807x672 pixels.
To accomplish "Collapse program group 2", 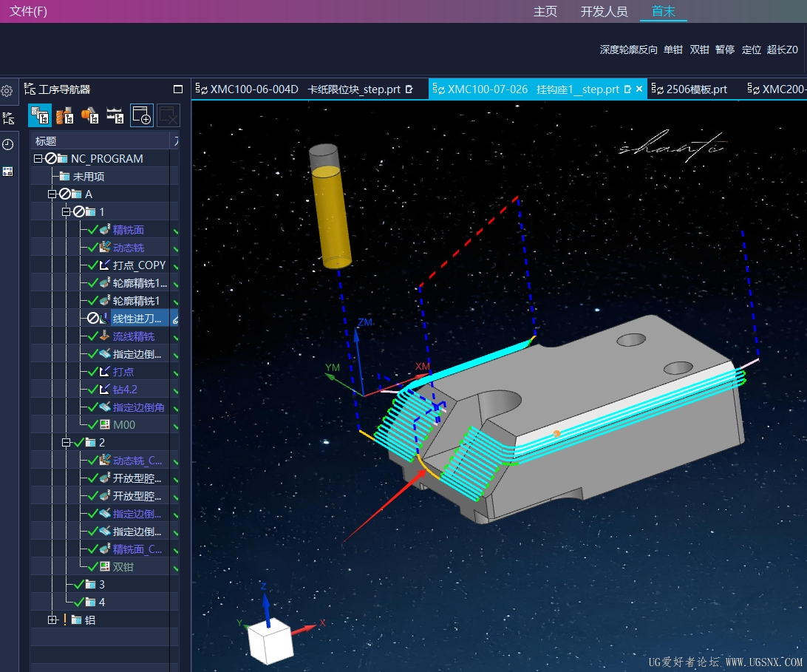I will (67, 442).
